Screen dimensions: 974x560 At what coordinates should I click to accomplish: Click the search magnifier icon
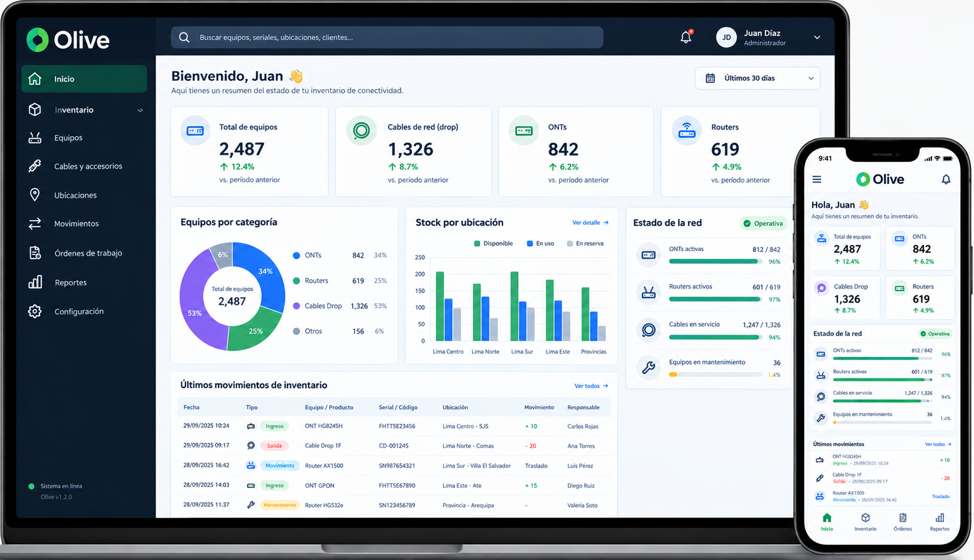pos(184,37)
